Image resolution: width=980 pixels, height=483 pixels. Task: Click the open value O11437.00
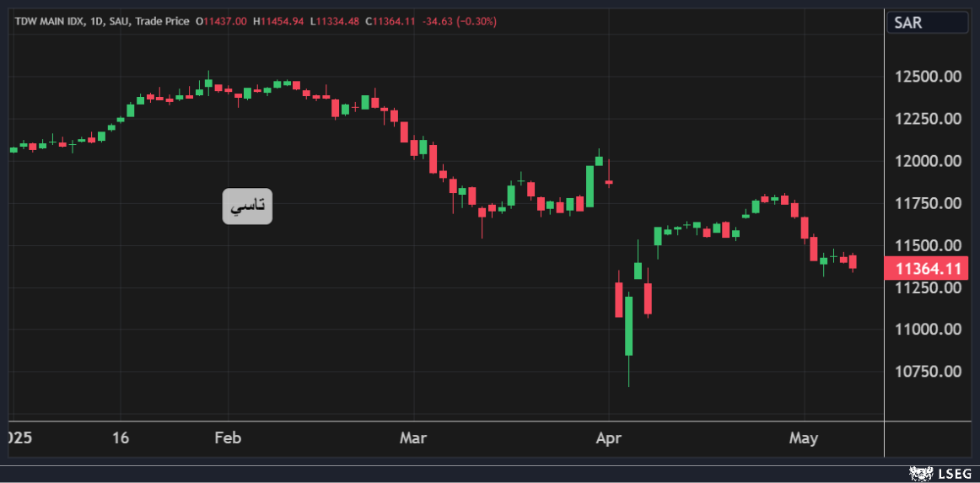click(221, 21)
